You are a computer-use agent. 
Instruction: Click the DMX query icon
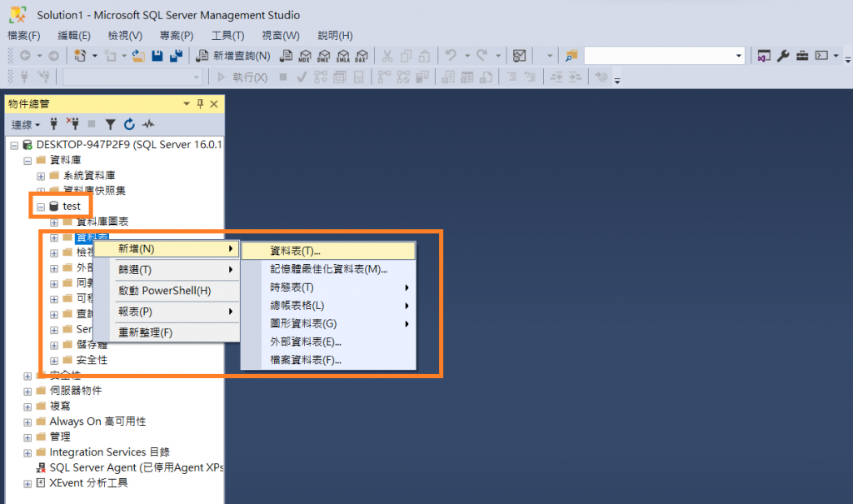coord(324,56)
